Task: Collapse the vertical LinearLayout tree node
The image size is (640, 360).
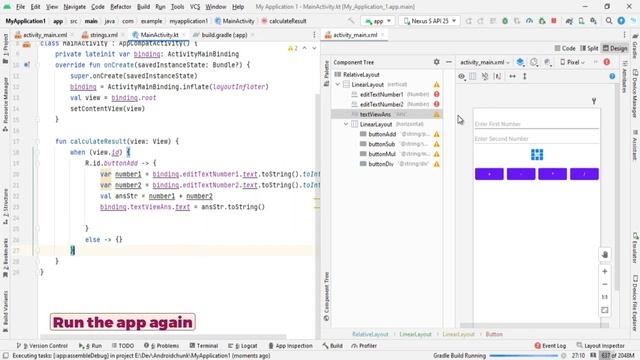Action: click(x=338, y=84)
